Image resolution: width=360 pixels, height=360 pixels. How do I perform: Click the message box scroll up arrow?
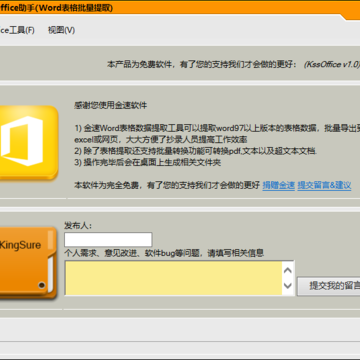pyautogui.click(x=288, y=270)
